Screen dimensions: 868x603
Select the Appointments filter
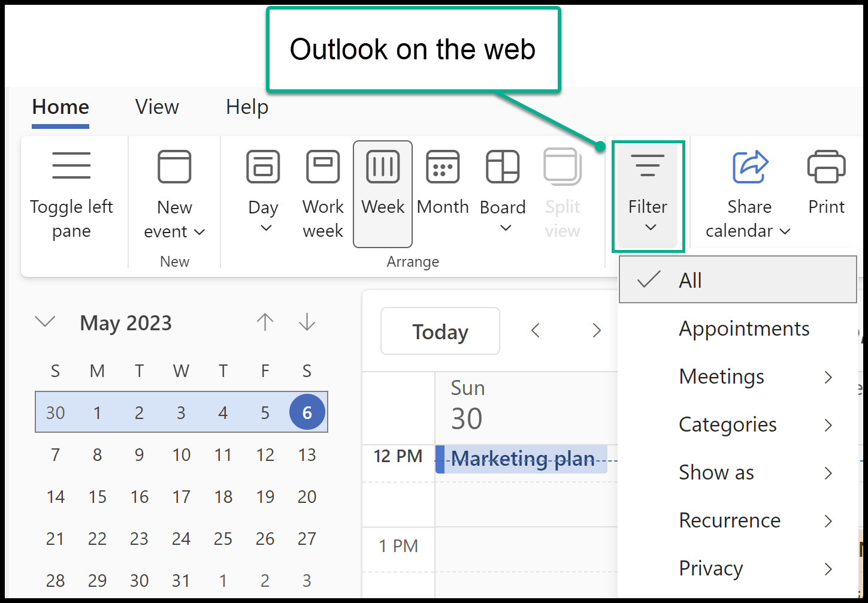[744, 328]
